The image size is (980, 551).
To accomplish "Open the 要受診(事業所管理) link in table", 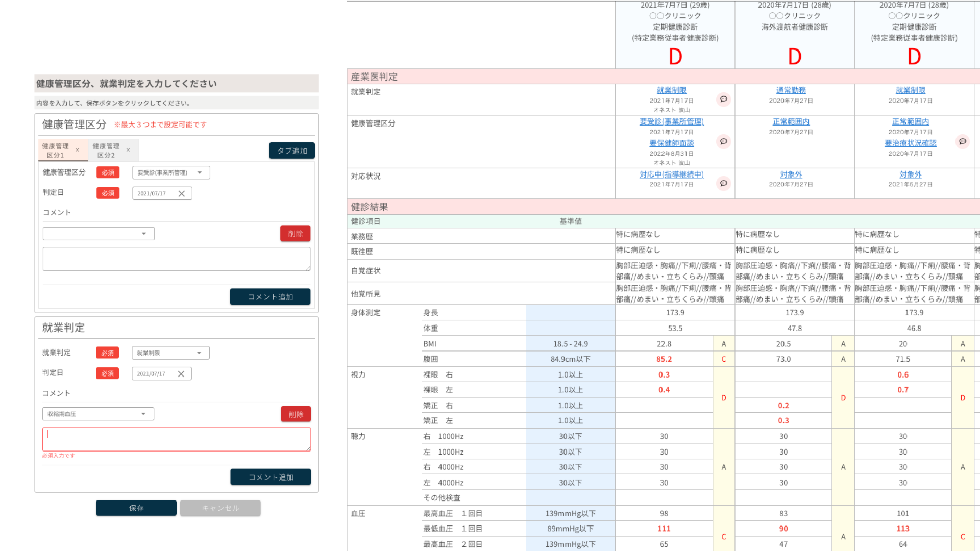I will [x=671, y=122].
